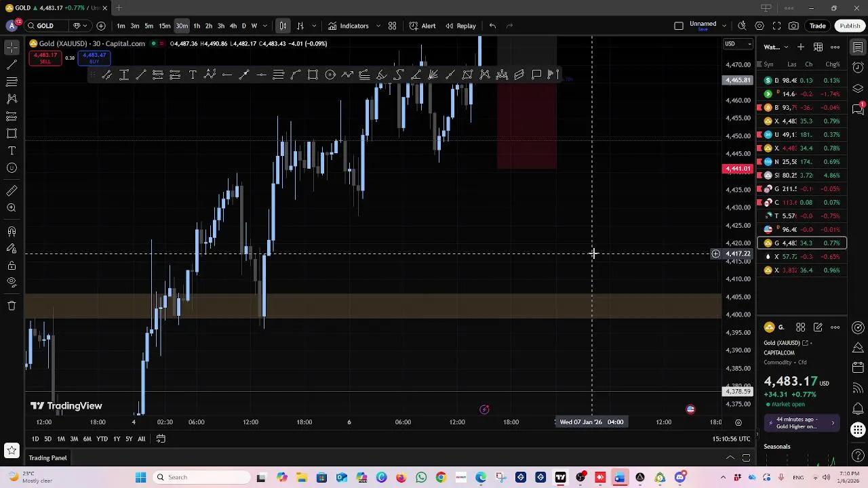Select the circle tool in floating drawing toolbar
This screenshot has height=488, width=868.
pos(330,75)
